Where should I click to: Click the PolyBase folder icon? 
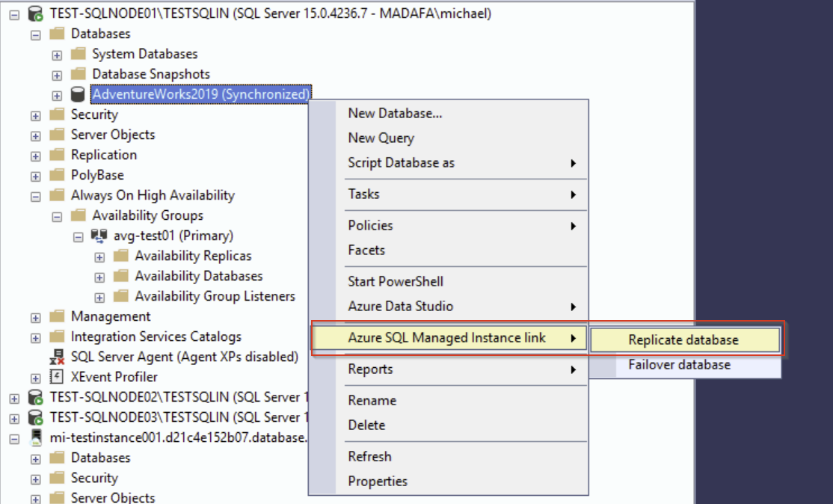(x=57, y=175)
